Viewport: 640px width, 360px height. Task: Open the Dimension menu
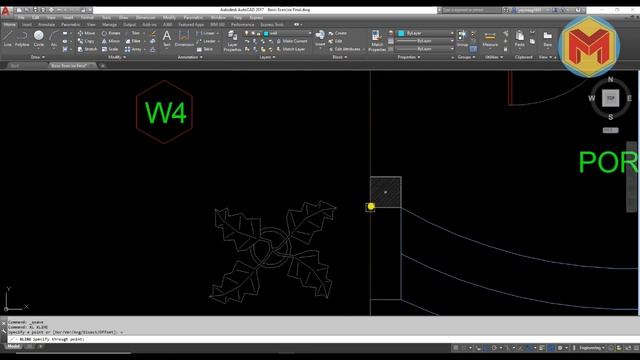(x=145, y=18)
